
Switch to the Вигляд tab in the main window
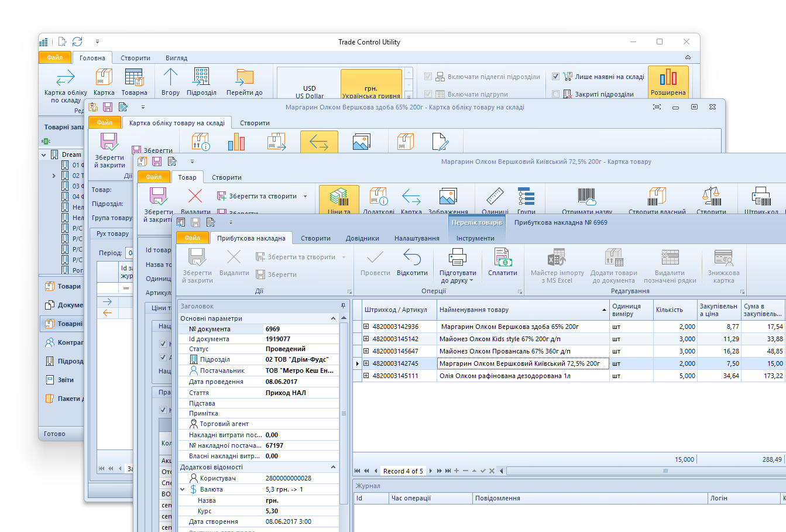pos(176,58)
